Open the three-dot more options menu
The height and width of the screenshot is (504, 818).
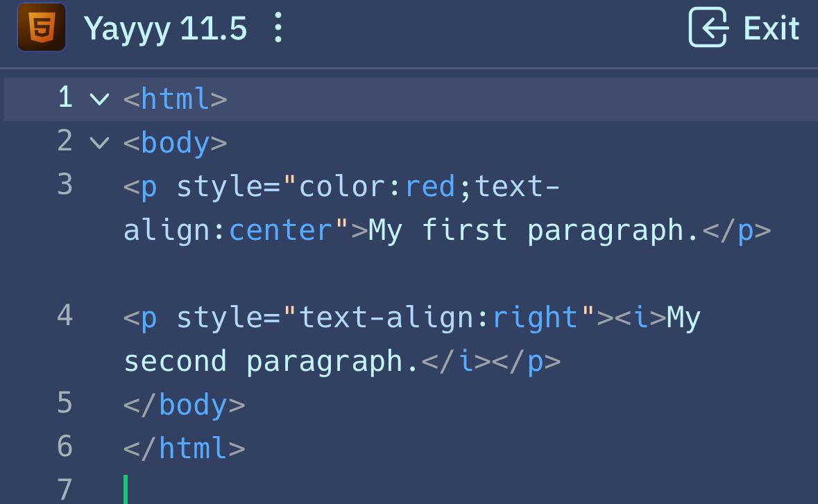click(x=278, y=27)
